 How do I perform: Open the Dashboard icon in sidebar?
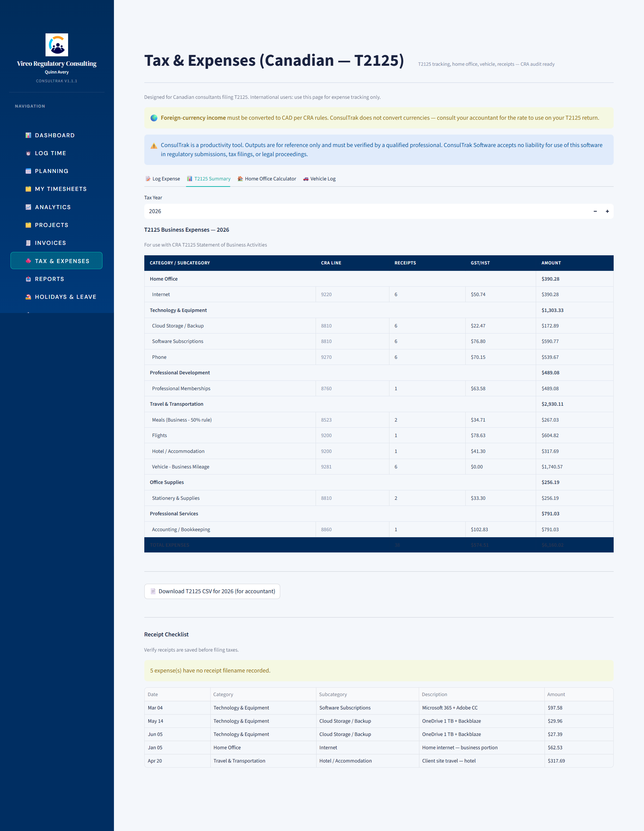click(x=28, y=135)
